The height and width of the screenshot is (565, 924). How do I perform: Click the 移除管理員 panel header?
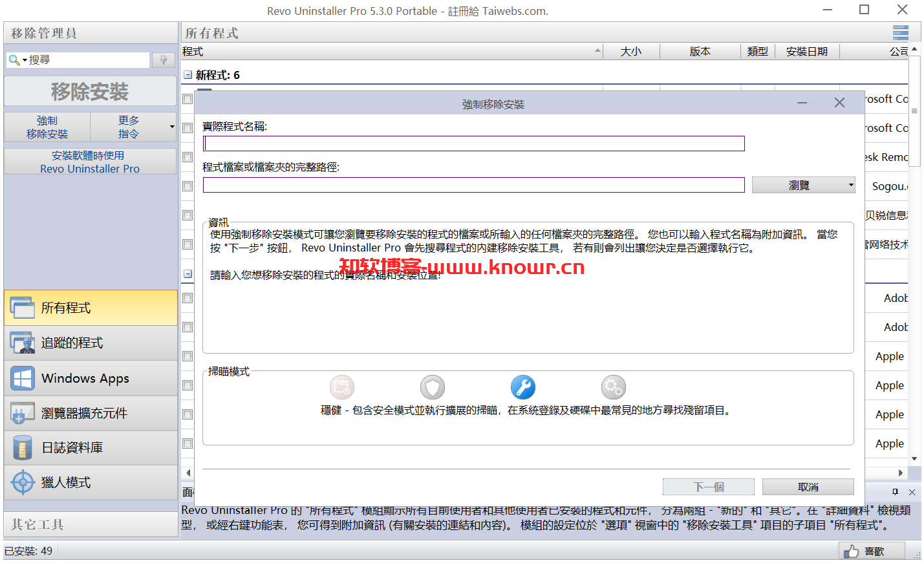click(91, 33)
